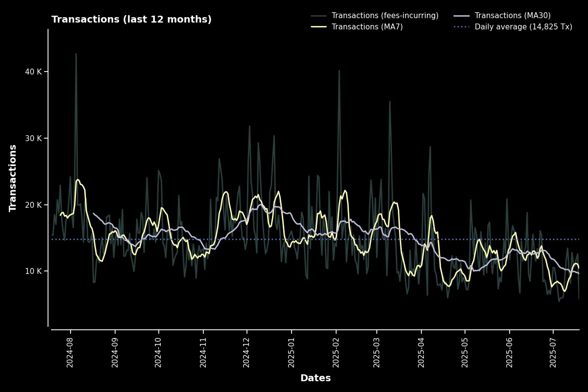Click the dotted Daily average legend swatch
The width and height of the screenshot is (588, 392).
(x=462, y=27)
